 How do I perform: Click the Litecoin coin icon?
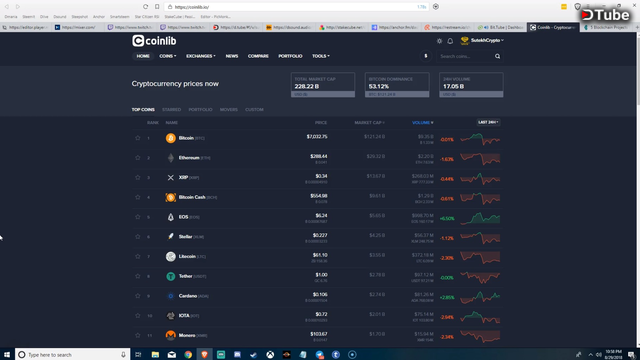[171, 256]
